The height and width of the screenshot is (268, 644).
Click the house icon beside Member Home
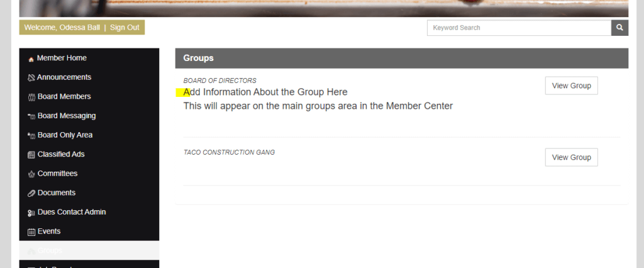(31, 59)
